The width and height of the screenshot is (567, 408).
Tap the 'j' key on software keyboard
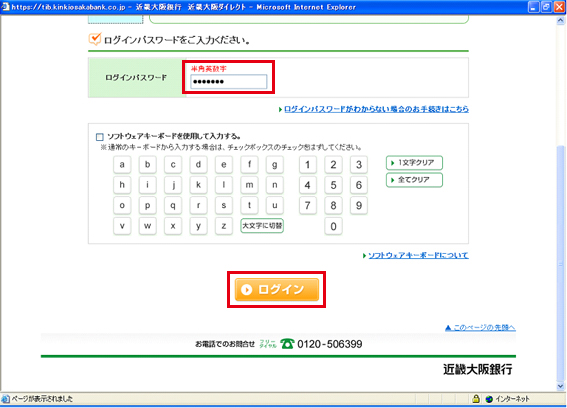[173, 185]
